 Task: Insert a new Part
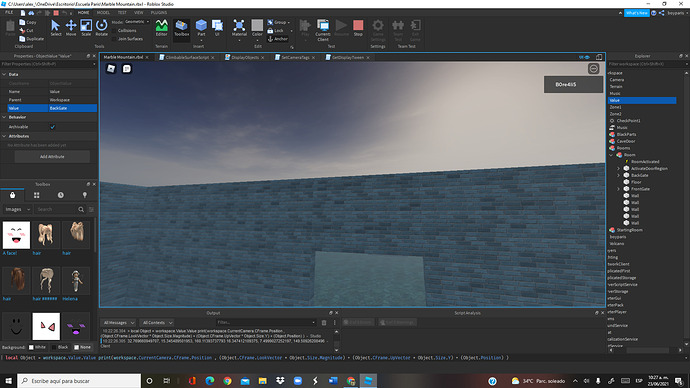click(201, 28)
